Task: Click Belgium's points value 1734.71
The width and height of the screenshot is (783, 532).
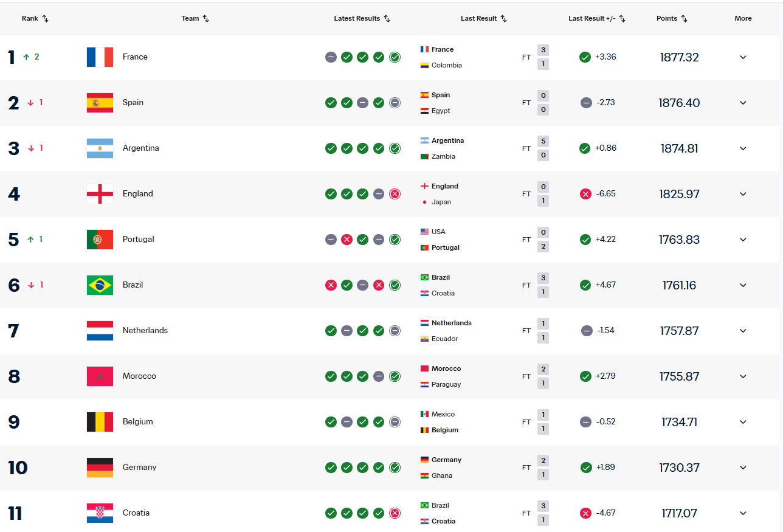Action: (x=679, y=422)
